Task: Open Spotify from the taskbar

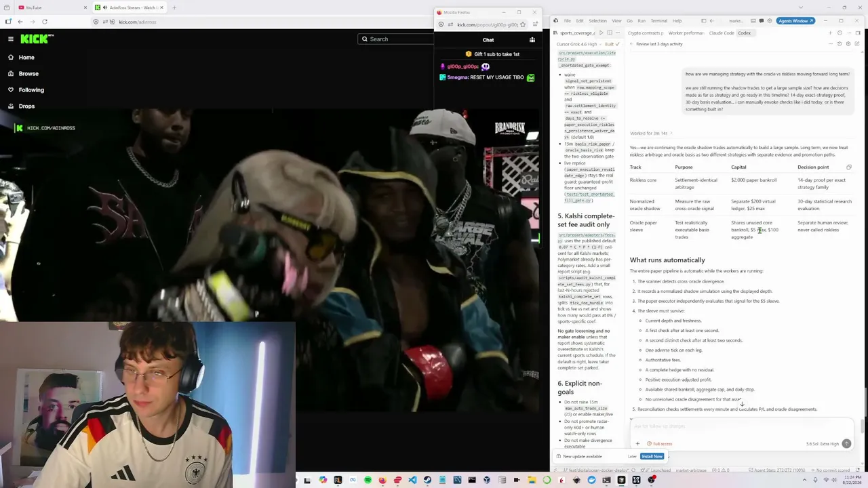Action: click(368, 481)
